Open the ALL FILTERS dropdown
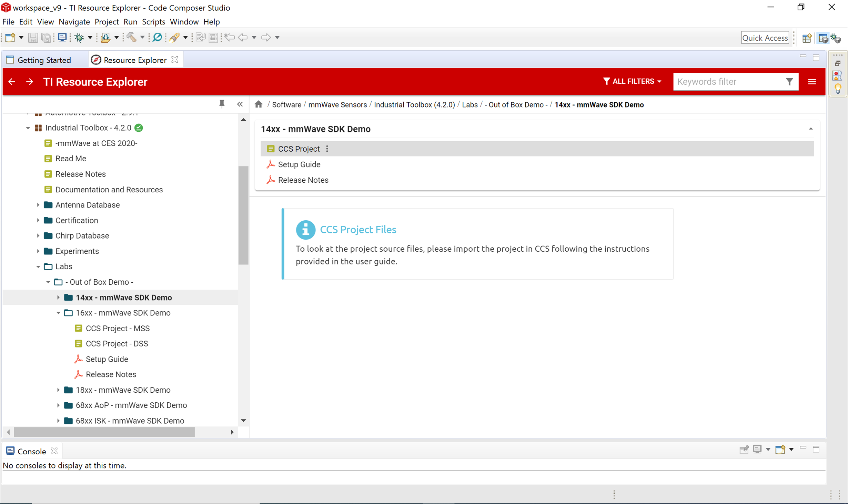Viewport: 848px width, 504px height. pyautogui.click(x=632, y=81)
